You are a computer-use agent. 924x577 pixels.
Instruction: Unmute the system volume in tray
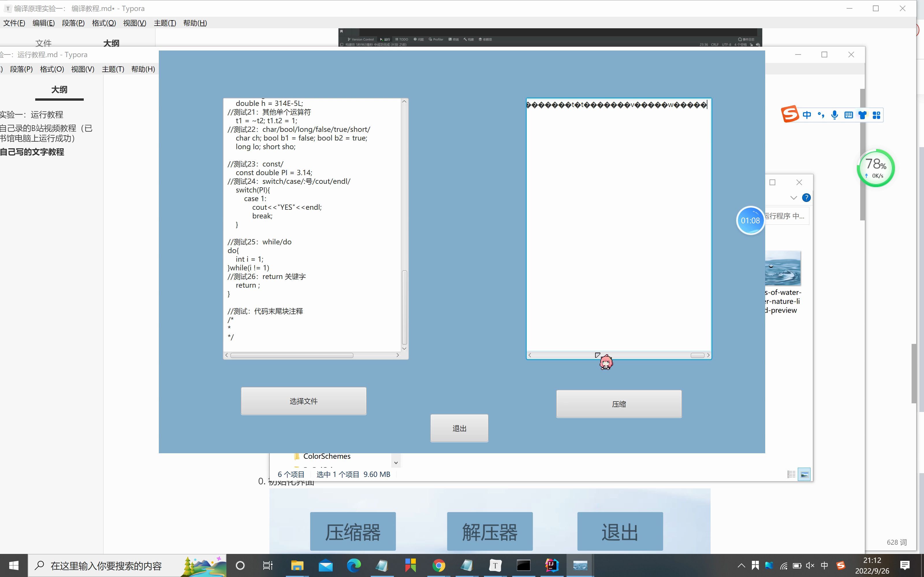point(809,565)
